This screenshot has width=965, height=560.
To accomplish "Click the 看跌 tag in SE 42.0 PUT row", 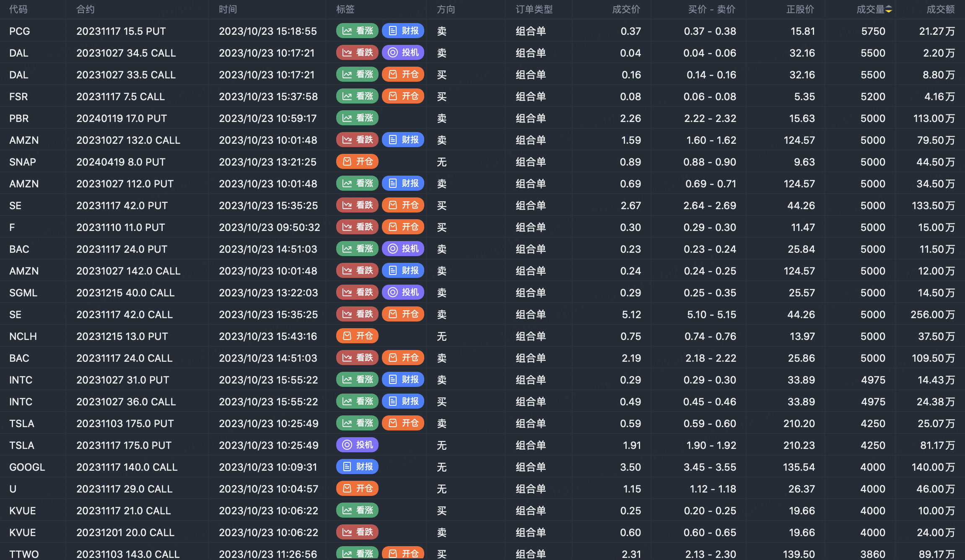I will [357, 205].
